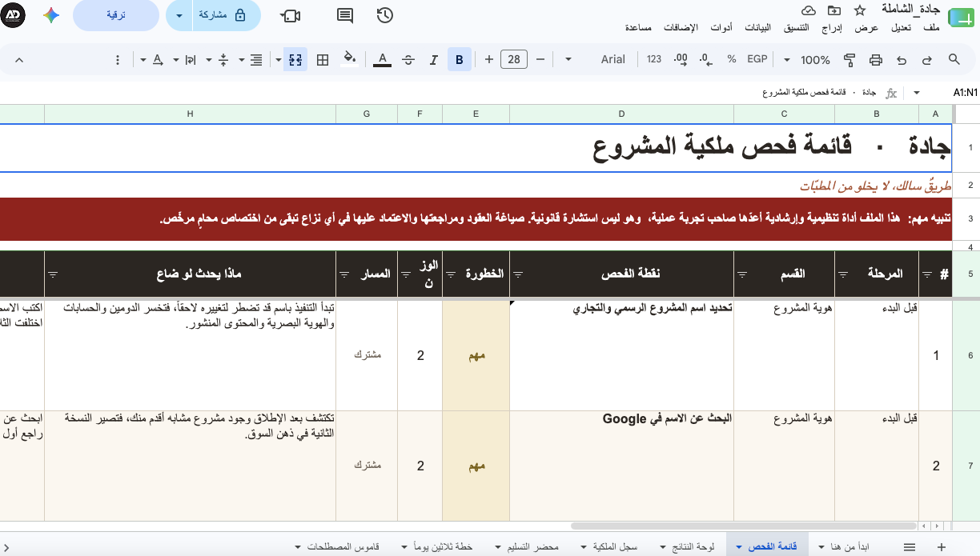Open the البيانات menu
980x556 pixels.
[757, 28]
